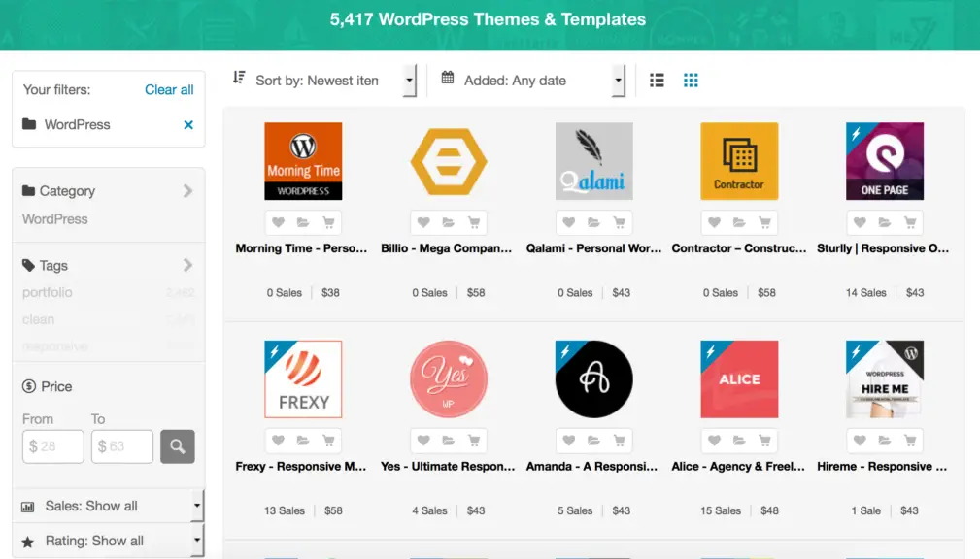Switch to grid view layout

point(691,80)
